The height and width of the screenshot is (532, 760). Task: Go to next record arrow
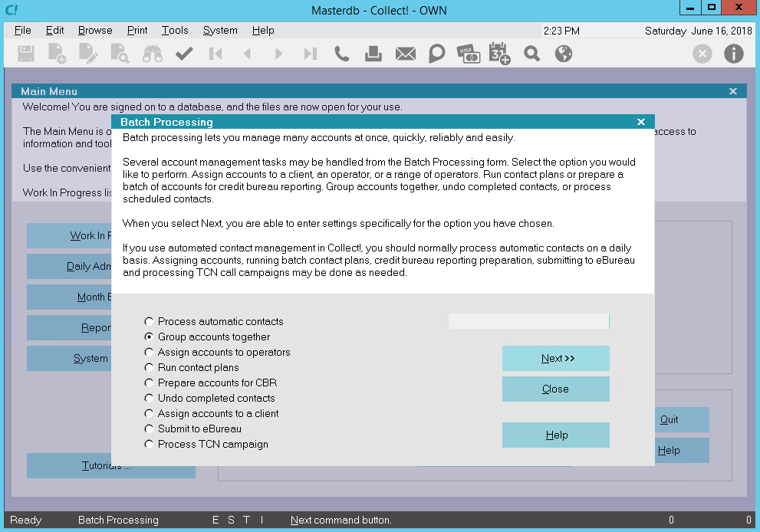pyautogui.click(x=278, y=54)
